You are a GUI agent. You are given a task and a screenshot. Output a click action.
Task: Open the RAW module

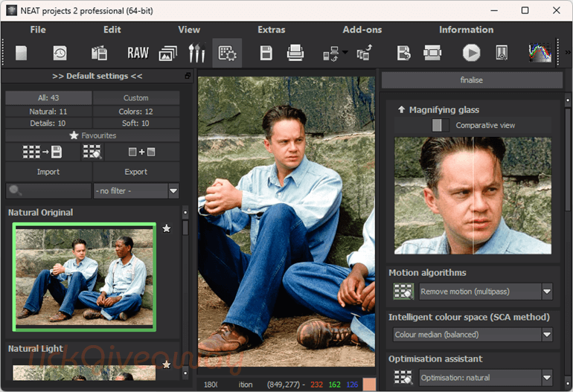(x=138, y=53)
